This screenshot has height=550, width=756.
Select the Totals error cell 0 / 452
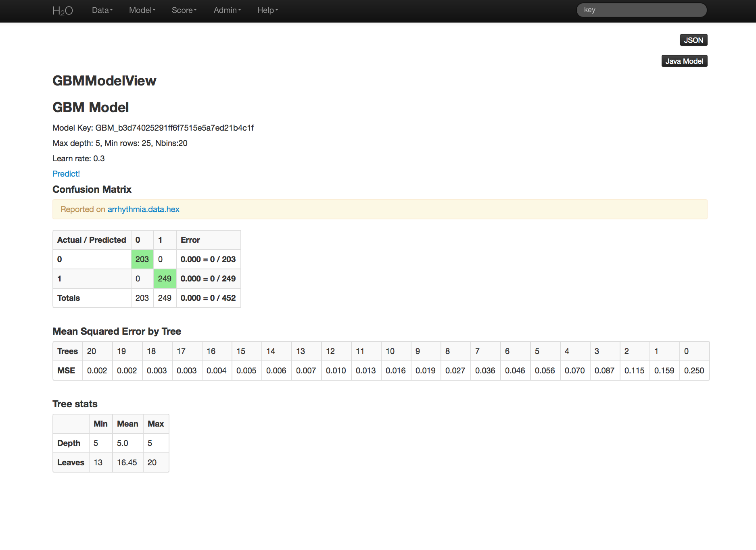pyautogui.click(x=208, y=298)
